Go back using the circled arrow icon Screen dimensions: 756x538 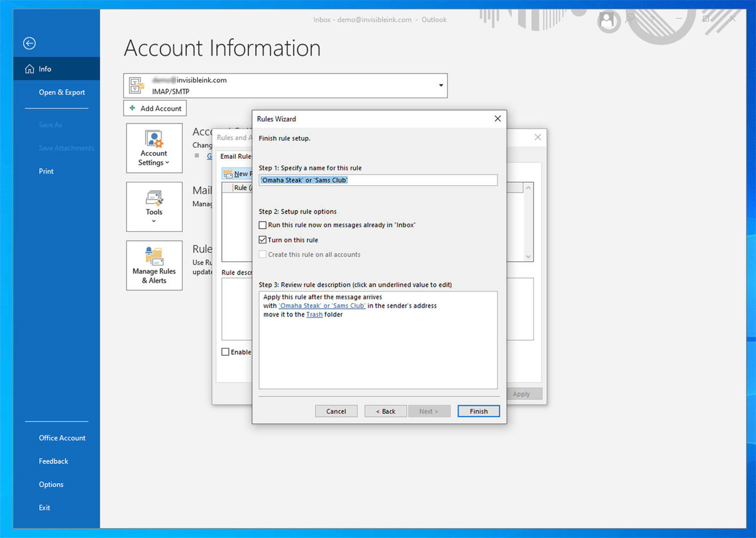coord(30,43)
